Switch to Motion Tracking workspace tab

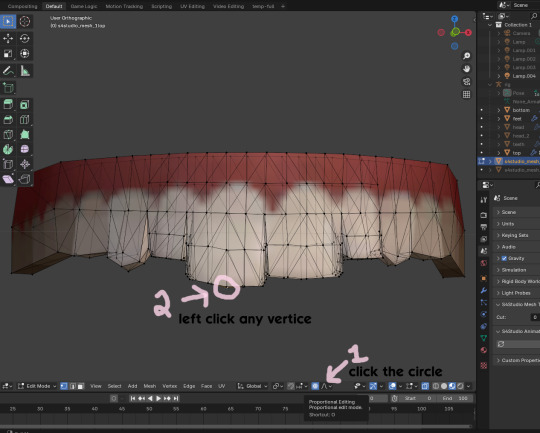pos(124,6)
